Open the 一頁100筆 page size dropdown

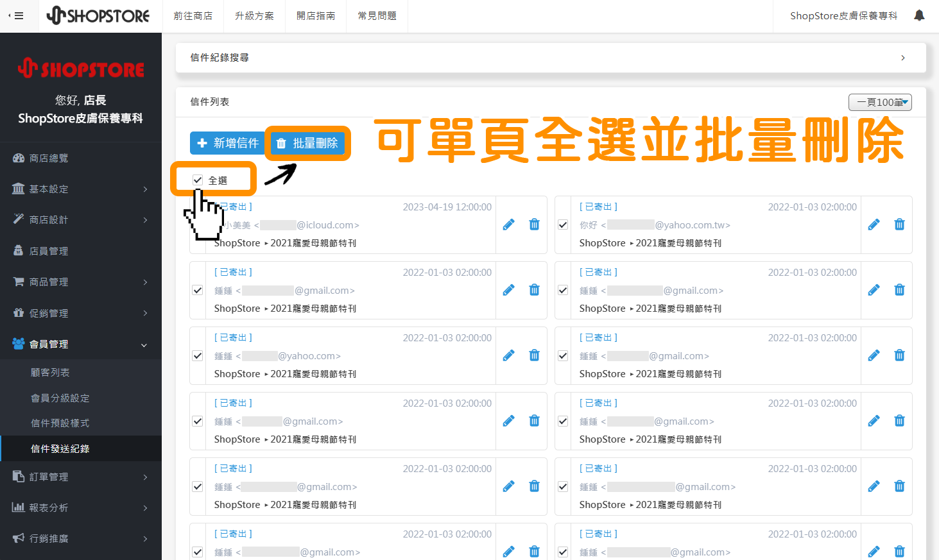[x=880, y=102]
